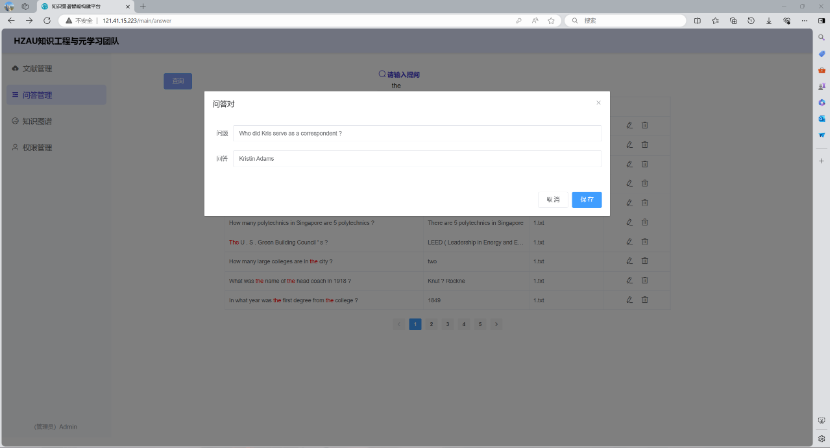Click delete icon for the 1849 answer row
This screenshot has height=448, width=830.
[x=645, y=300]
